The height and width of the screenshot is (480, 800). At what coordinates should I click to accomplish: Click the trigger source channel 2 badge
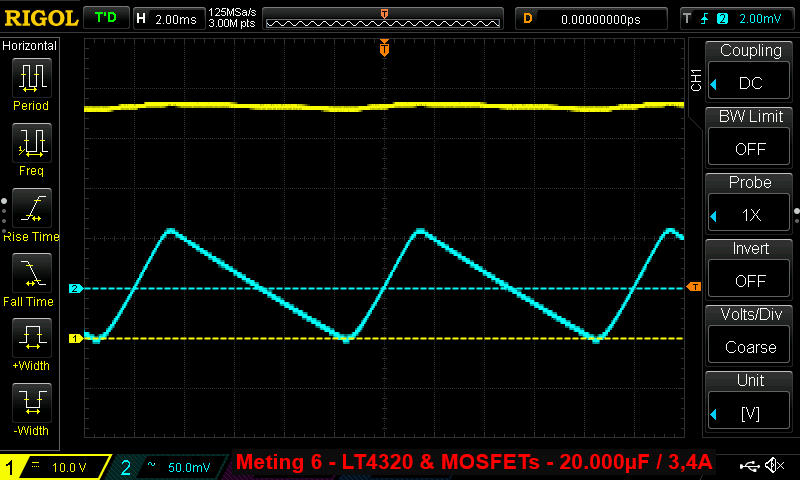coord(722,19)
